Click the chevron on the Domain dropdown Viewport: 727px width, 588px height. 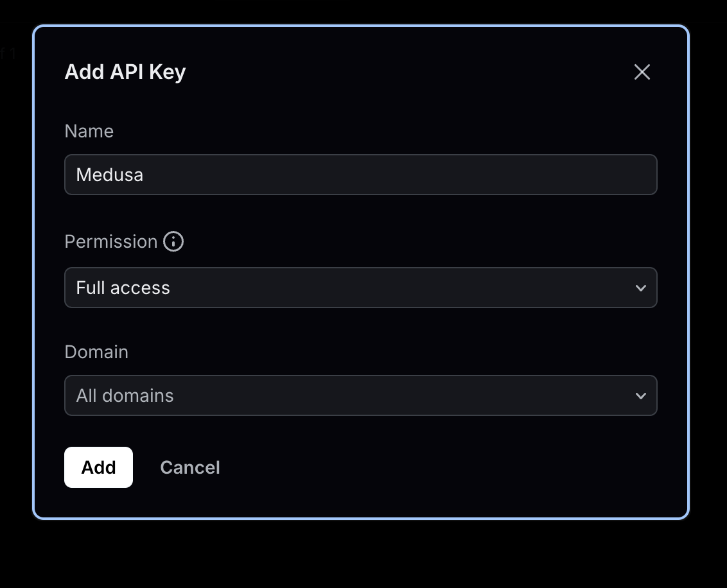[640, 395]
